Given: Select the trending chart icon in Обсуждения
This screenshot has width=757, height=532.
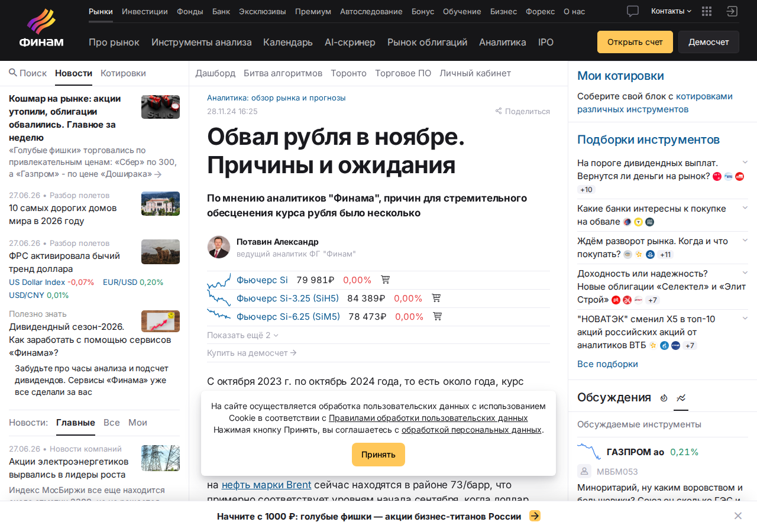Looking at the screenshot, I should click(681, 398).
